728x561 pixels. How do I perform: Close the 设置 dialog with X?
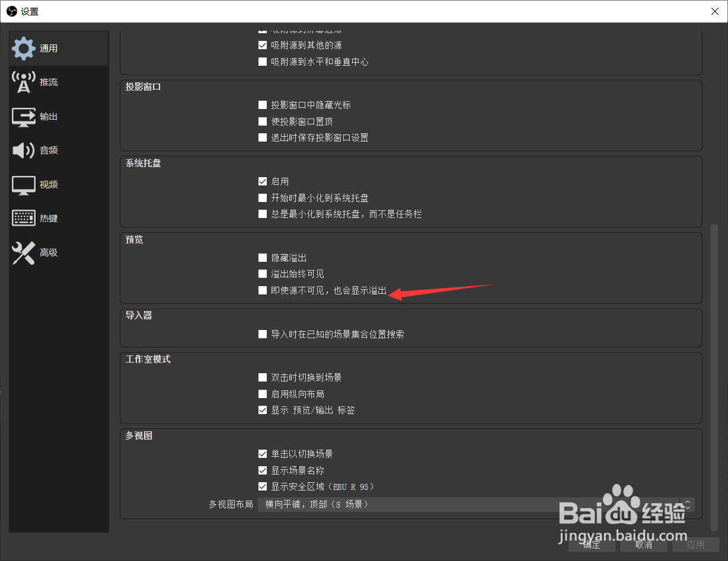coord(714,11)
